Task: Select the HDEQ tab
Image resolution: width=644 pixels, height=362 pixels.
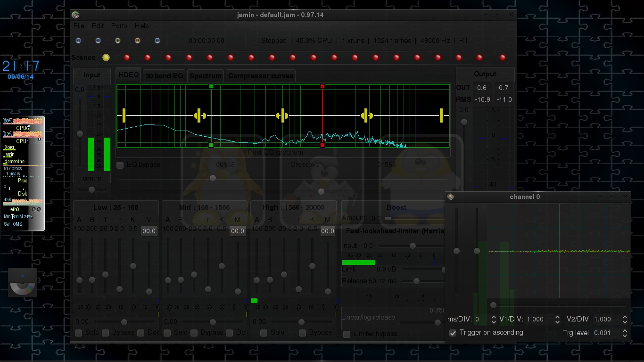Action: point(129,75)
